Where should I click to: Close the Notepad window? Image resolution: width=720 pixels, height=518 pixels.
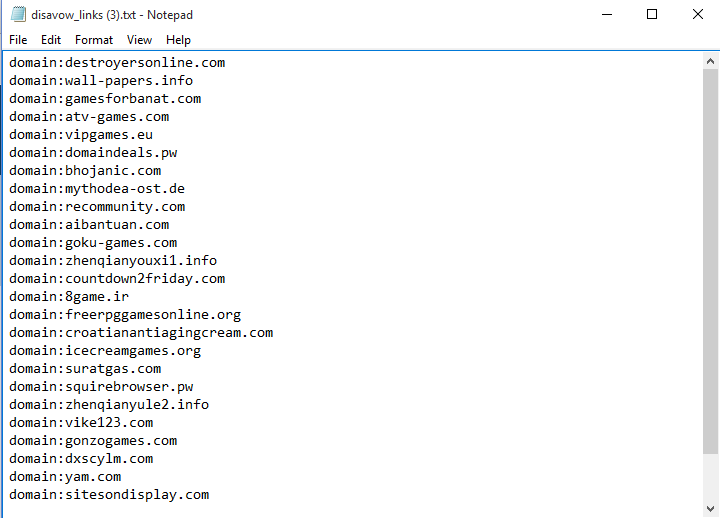[698, 14]
